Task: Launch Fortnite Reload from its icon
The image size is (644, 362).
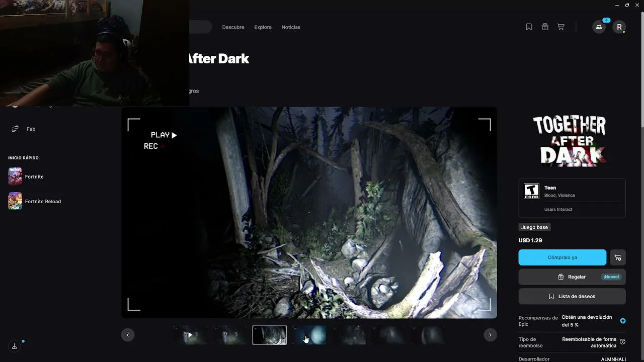Action: click(x=15, y=201)
